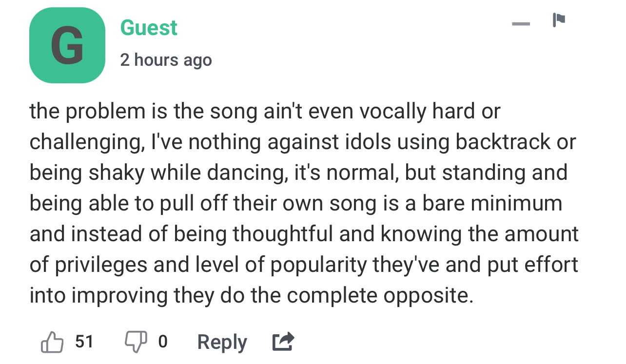626x364 pixels.
Task: Click the word 'privileges' in comment
Action: (x=100, y=265)
